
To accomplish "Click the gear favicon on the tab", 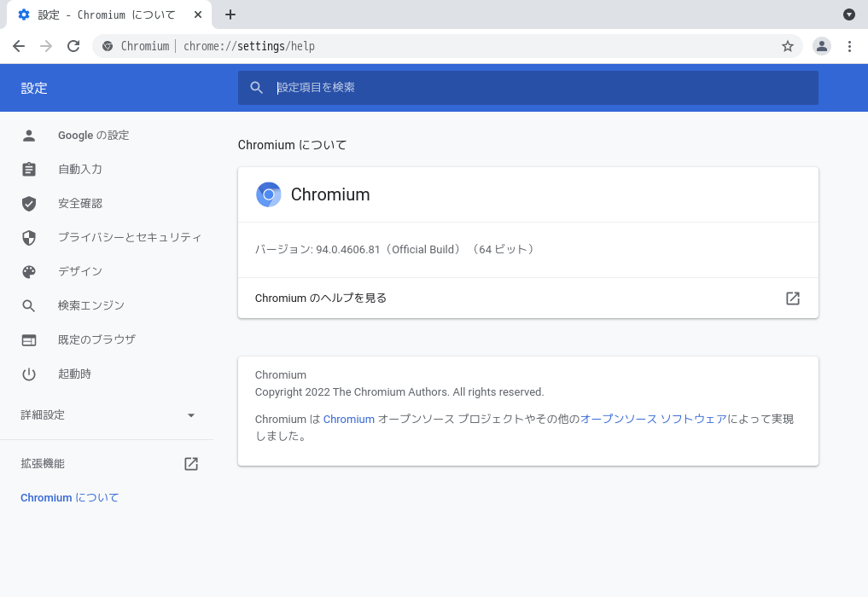I will point(24,15).
